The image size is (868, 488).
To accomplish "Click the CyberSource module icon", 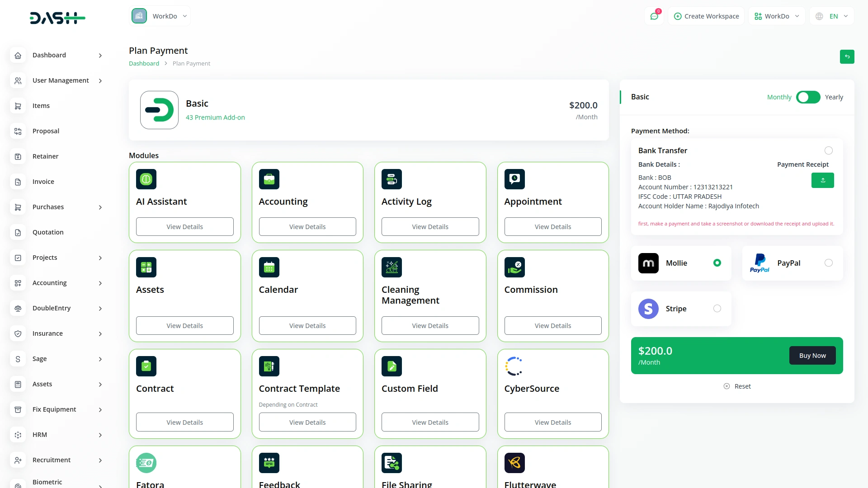I will pos(514,366).
